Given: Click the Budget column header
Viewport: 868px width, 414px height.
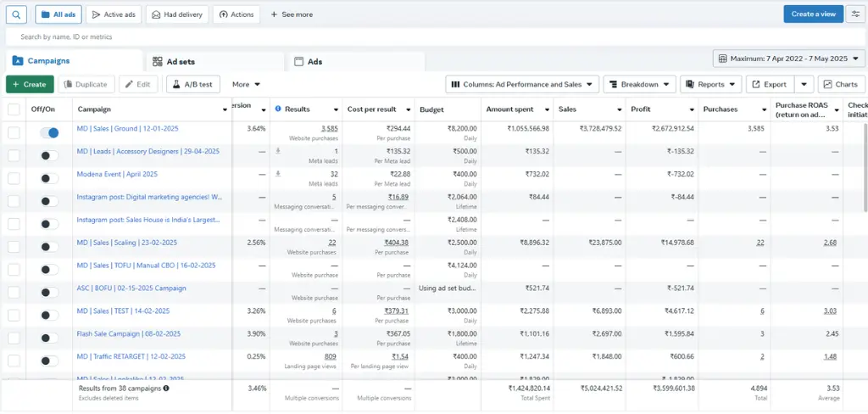Looking at the screenshot, I should coord(431,109).
